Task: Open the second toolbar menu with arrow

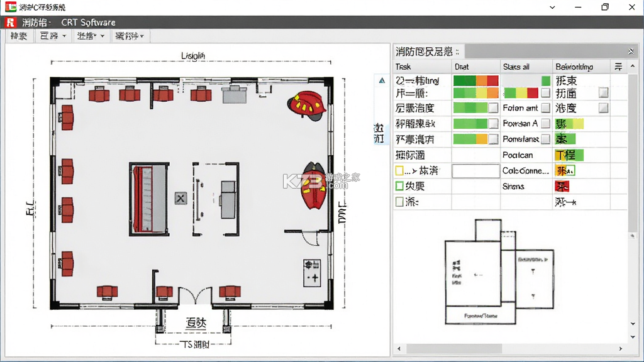Action: coord(53,36)
